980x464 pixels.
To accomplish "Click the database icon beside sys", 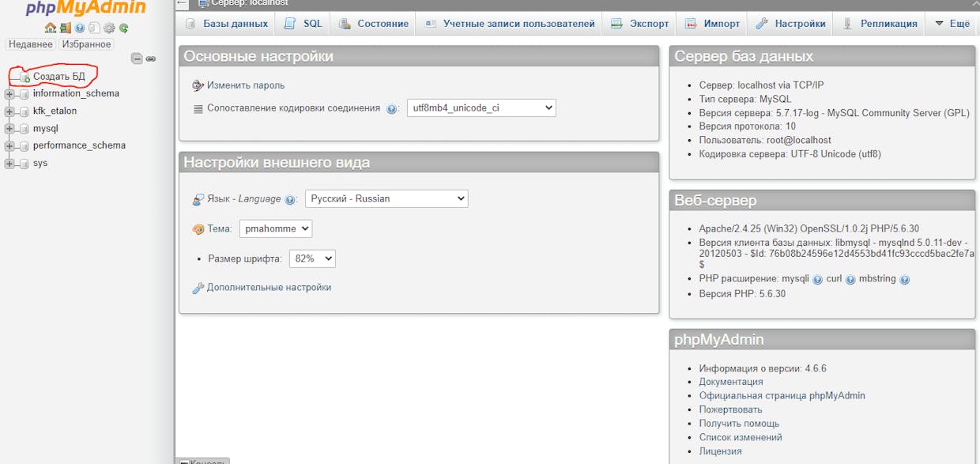I will [x=24, y=164].
